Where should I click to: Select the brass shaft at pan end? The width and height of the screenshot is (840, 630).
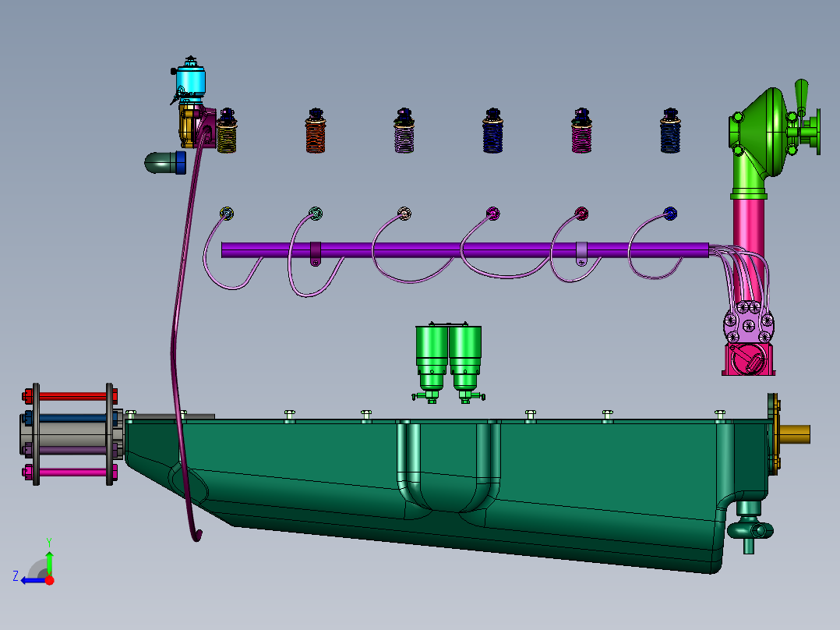pyautogui.click(x=795, y=434)
